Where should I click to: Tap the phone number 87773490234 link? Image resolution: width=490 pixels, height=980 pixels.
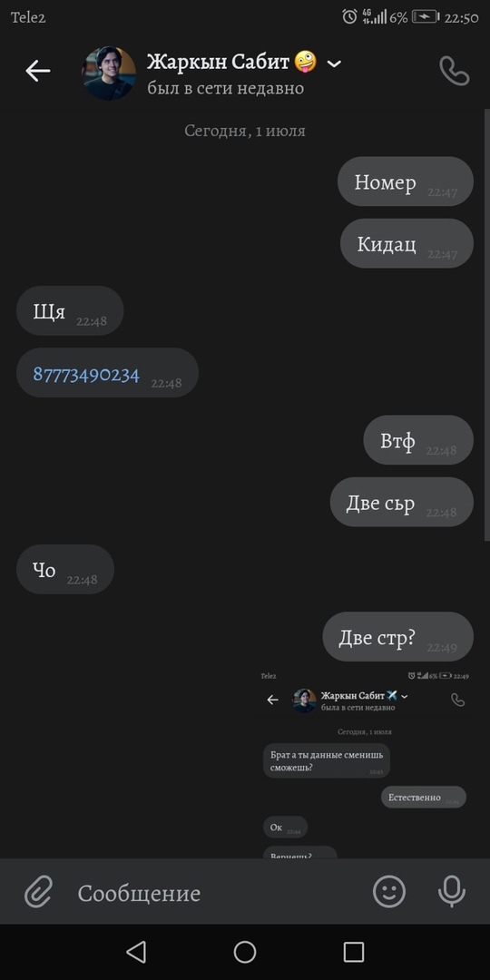click(x=86, y=375)
